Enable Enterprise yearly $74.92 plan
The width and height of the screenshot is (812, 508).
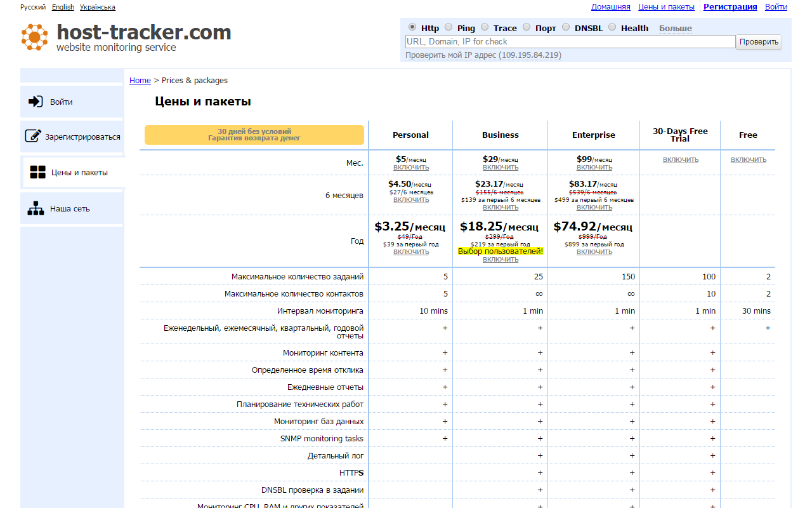coord(594,252)
